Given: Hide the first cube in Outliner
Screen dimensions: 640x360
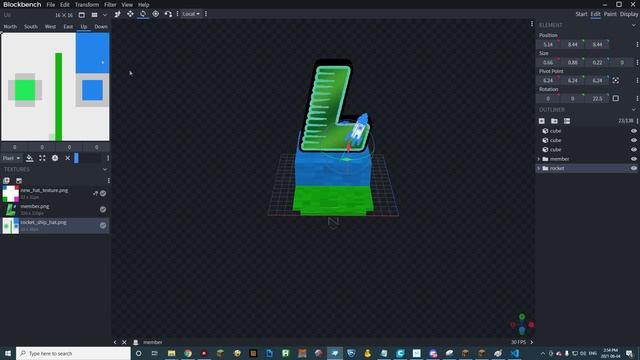Looking at the screenshot, I should [x=633, y=131].
